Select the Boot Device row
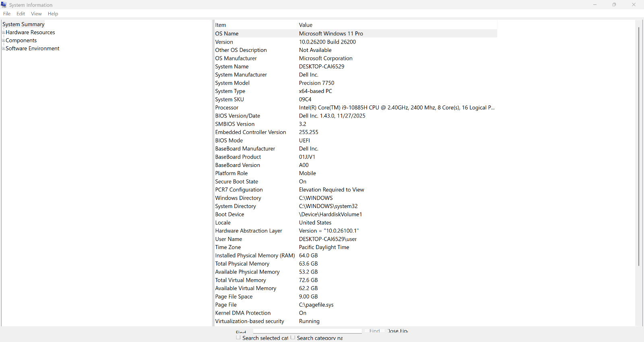The width and height of the screenshot is (644, 342). [356, 214]
